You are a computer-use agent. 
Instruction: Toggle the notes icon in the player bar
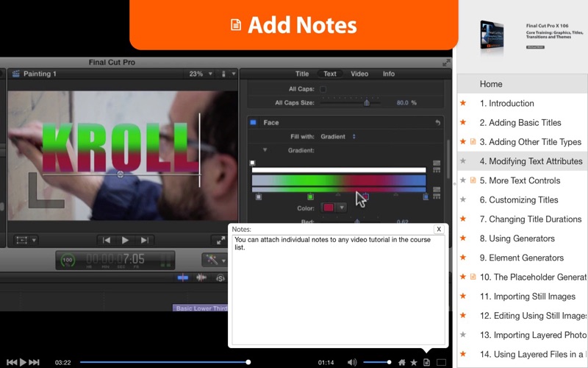pyautogui.click(x=426, y=362)
